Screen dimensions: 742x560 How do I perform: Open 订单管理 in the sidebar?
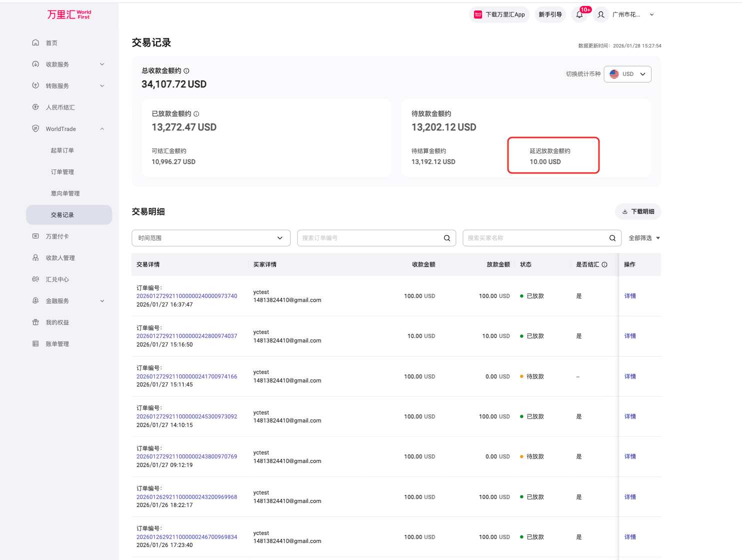tap(62, 172)
